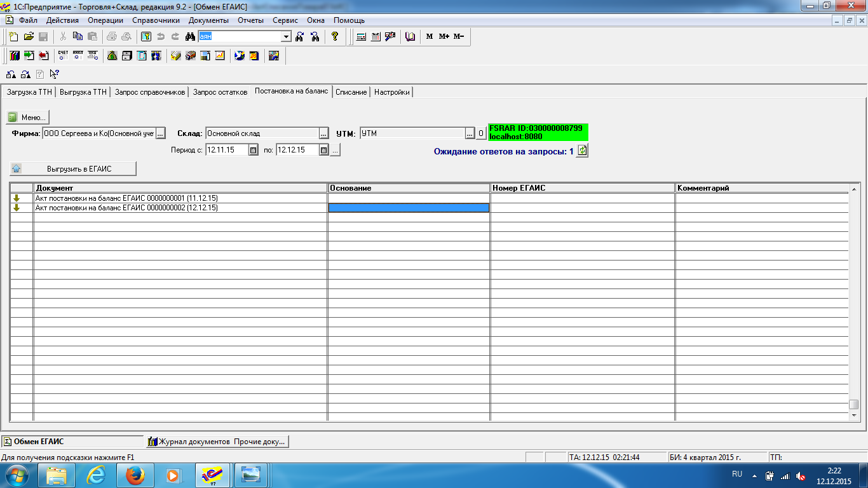Screen dimensions: 868x488
Task: Click the two people counterparties icon
Action: tap(156, 56)
